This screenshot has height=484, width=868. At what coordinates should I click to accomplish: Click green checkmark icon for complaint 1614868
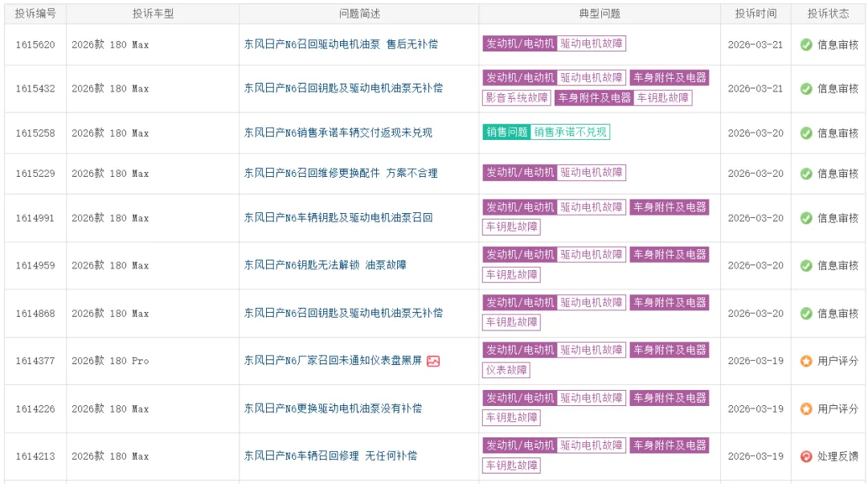coord(806,313)
